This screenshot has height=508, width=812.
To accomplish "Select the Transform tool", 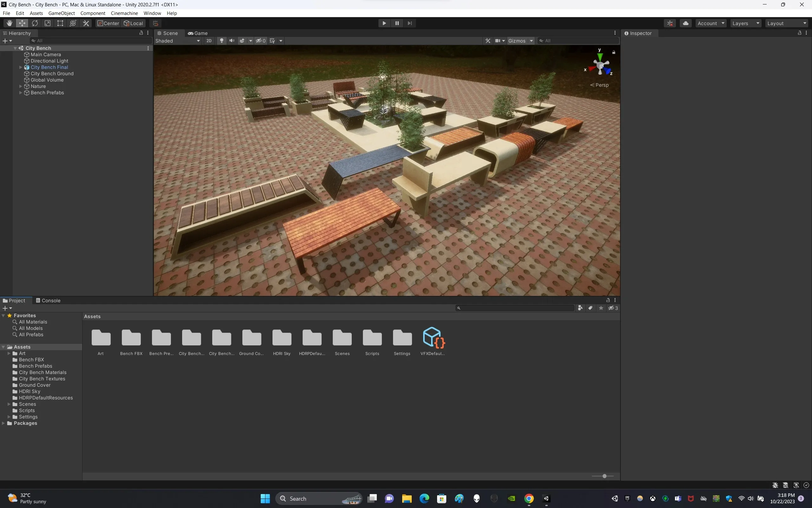I will [x=73, y=23].
